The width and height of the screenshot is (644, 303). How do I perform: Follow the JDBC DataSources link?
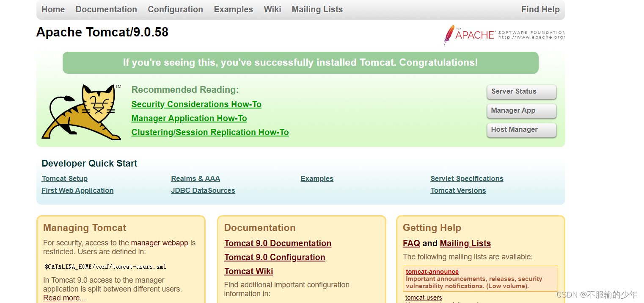203,190
